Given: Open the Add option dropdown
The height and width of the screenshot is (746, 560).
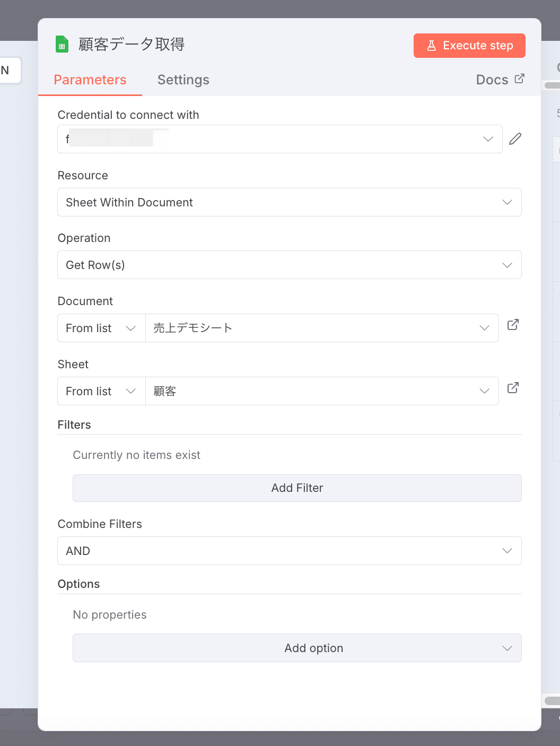Looking at the screenshot, I should coord(297,648).
